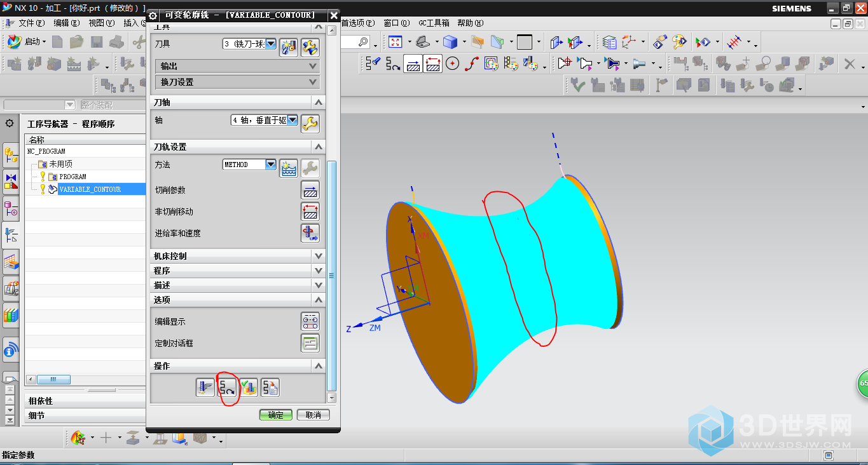
Task: Open the tool (刀具) dropdown
Action: pos(271,44)
